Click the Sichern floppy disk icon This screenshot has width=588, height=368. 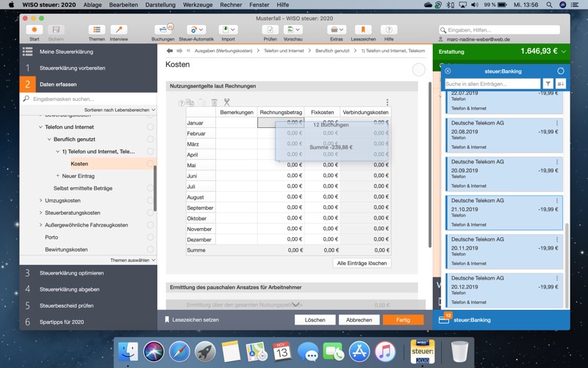click(x=56, y=29)
